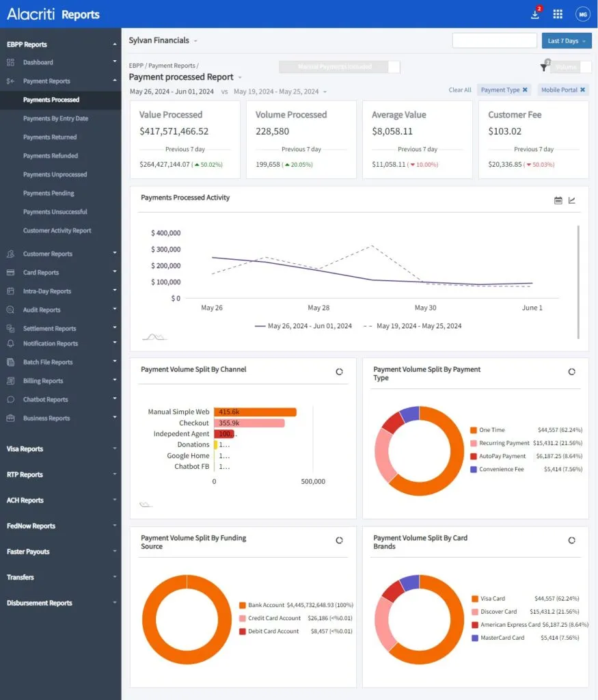Switch activity chart to line graph view
This screenshot has height=700, width=598.
pos(572,200)
